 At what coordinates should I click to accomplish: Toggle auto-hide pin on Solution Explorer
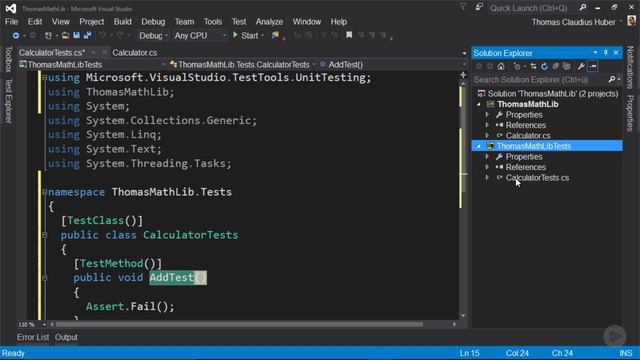pyautogui.click(x=606, y=53)
